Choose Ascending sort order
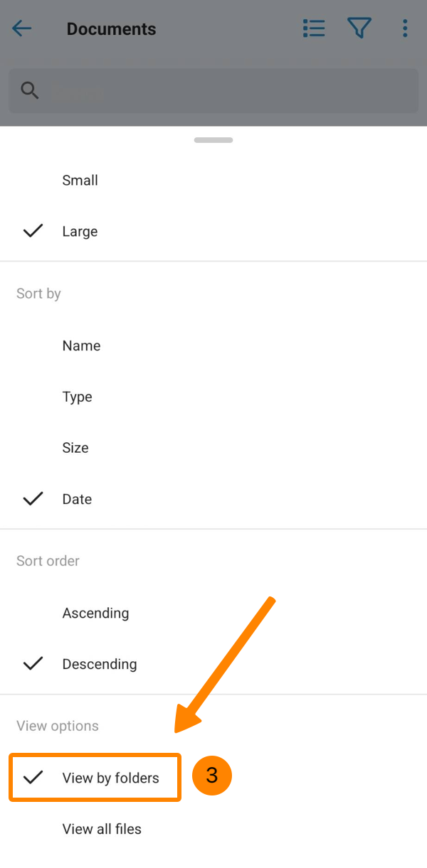The width and height of the screenshot is (427, 868). pyautogui.click(x=95, y=613)
